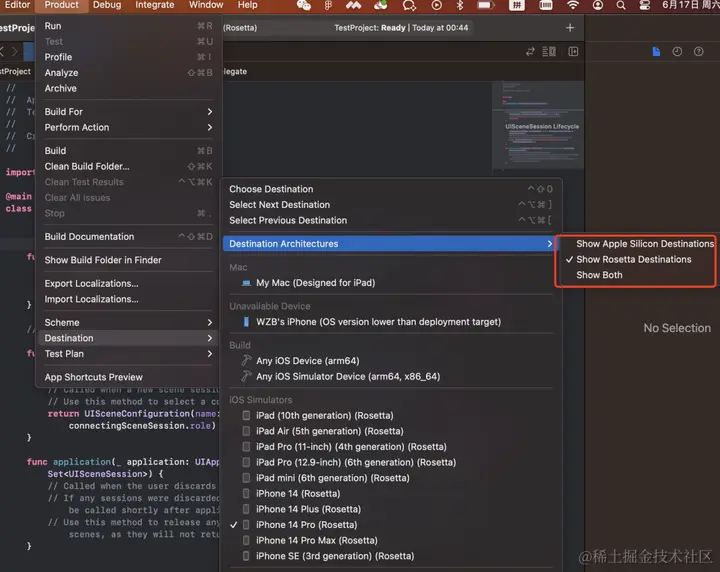Open the Editor menu

pyautogui.click(x=17, y=5)
